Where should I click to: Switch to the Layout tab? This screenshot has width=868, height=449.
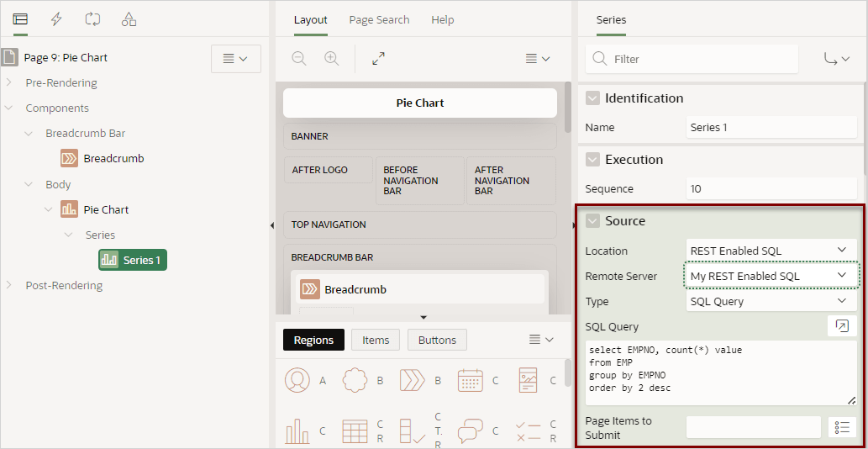[311, 20]
